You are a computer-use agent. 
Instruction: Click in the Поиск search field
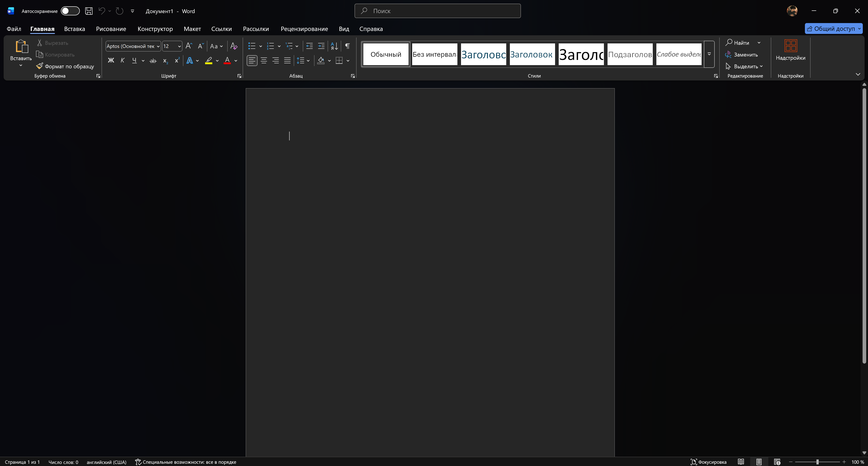437,11
